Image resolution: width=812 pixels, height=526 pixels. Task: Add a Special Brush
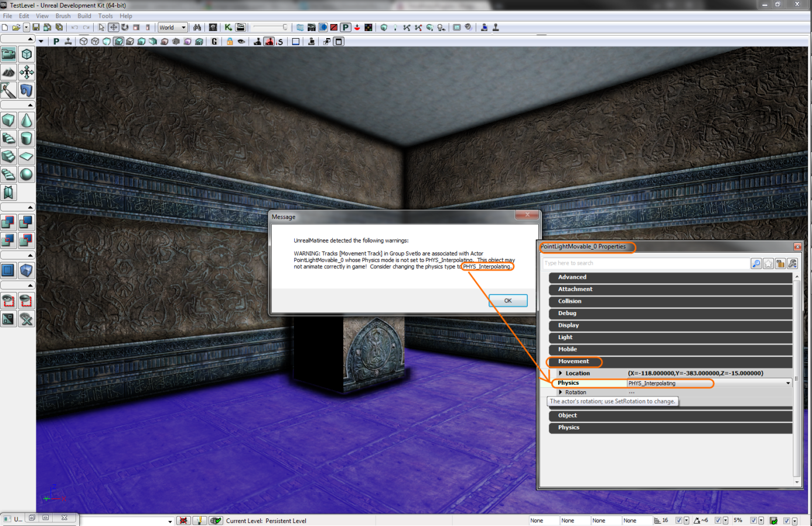(x=9, y=271)
